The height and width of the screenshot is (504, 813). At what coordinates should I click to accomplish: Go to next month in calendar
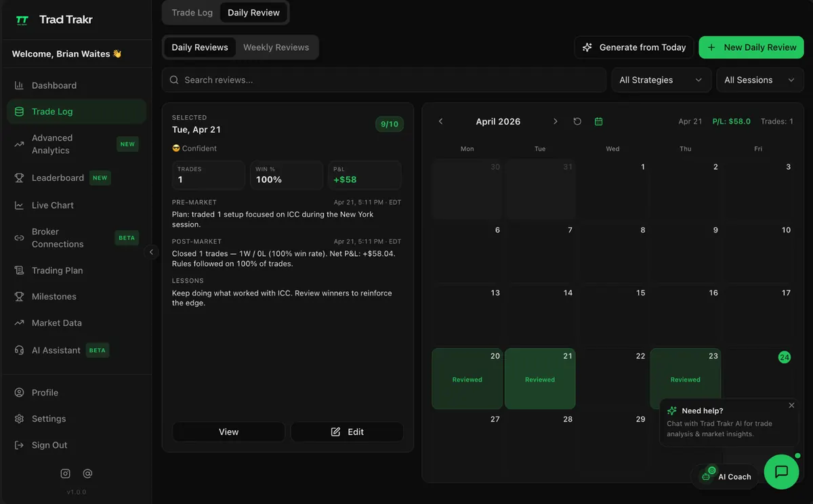click(556, 121)
